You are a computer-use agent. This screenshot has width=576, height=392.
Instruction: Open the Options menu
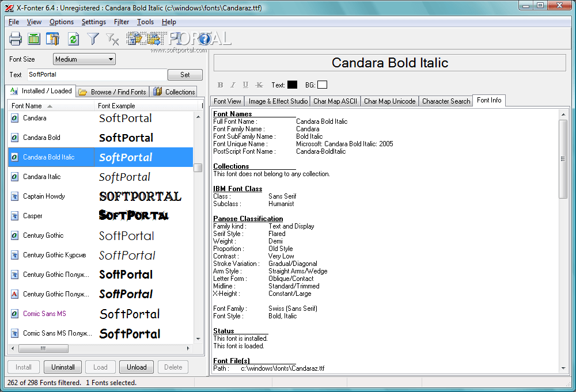[62, 22]
